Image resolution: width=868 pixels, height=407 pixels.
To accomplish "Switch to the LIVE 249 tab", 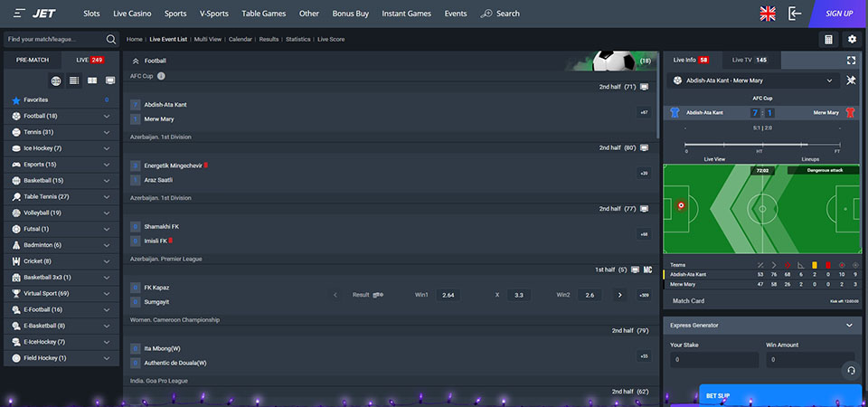I will (90, 60).
